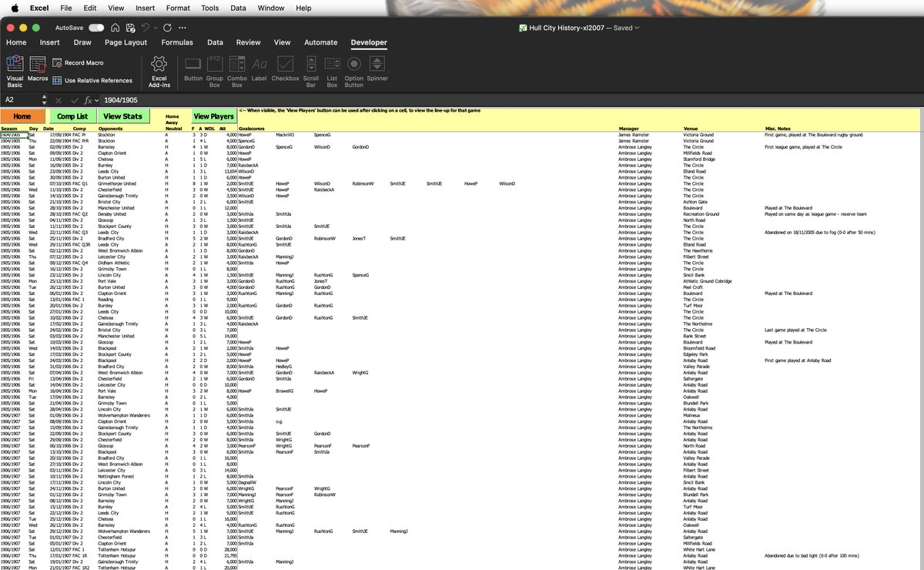Click in the Name Box showing A2
924x570 pixels.
click(x=21, y=100)
